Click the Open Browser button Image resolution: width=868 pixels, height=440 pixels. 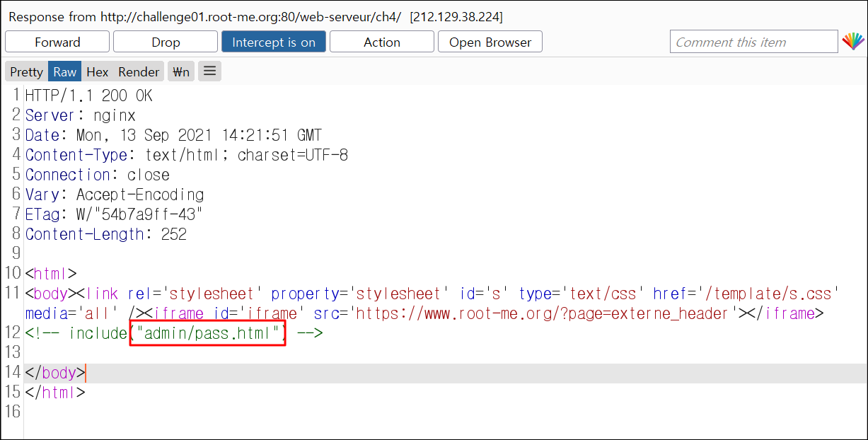490,42
